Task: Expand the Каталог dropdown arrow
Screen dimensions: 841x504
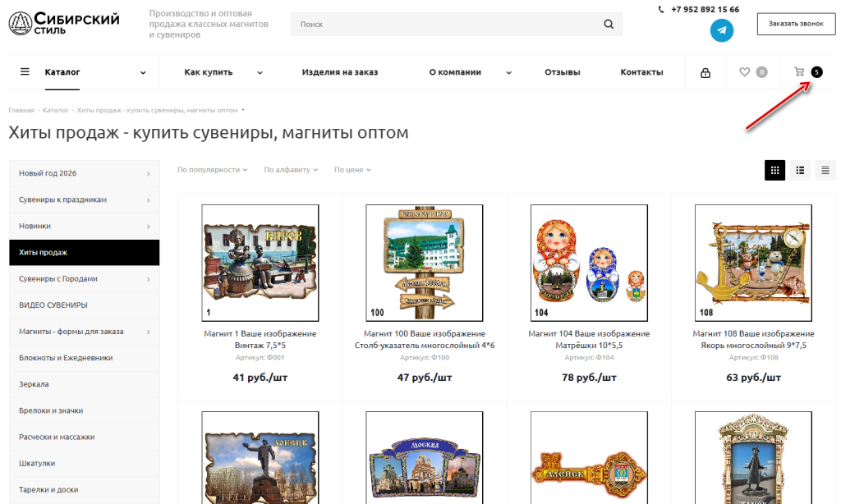Action: coord(143,73)
